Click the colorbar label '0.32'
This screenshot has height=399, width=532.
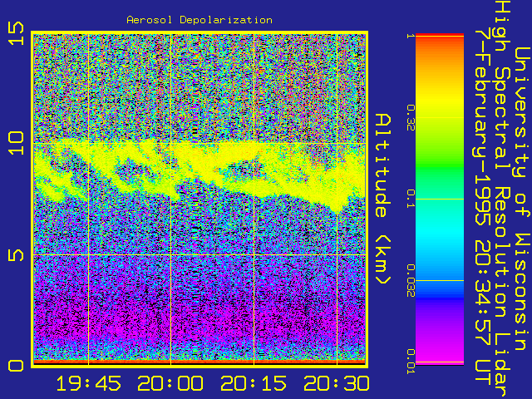(410, 118)
